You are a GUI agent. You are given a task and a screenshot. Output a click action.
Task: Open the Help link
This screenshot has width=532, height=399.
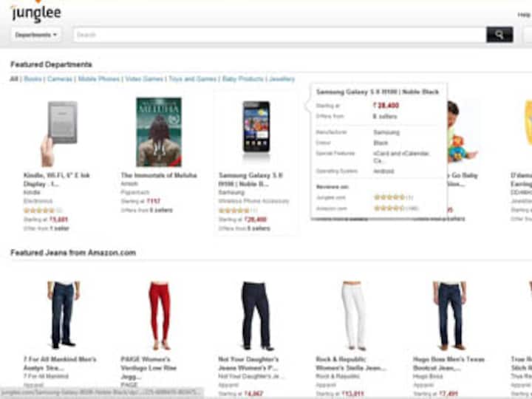point(524,15)
